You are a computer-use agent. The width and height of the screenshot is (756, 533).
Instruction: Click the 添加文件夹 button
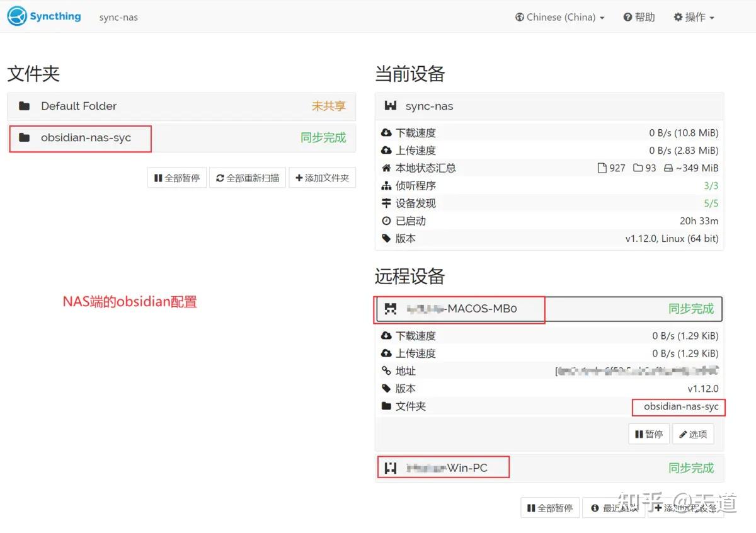point(322,177)
